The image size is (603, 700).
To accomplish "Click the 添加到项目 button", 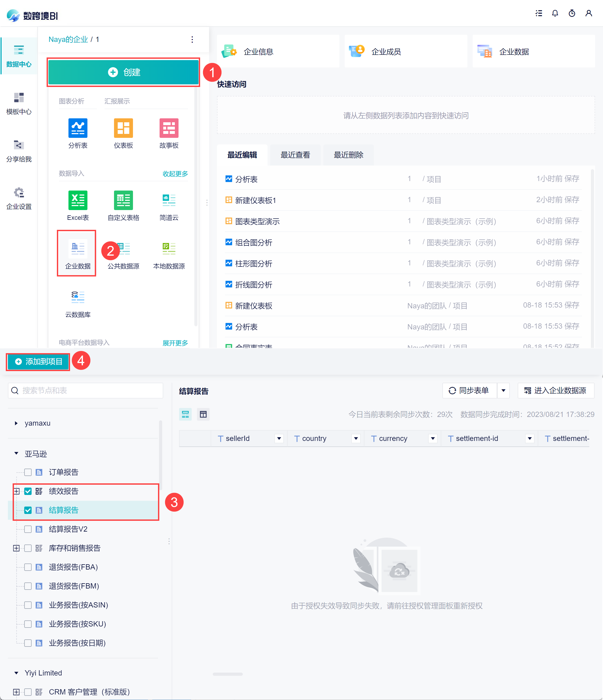I will pos(38,362).
